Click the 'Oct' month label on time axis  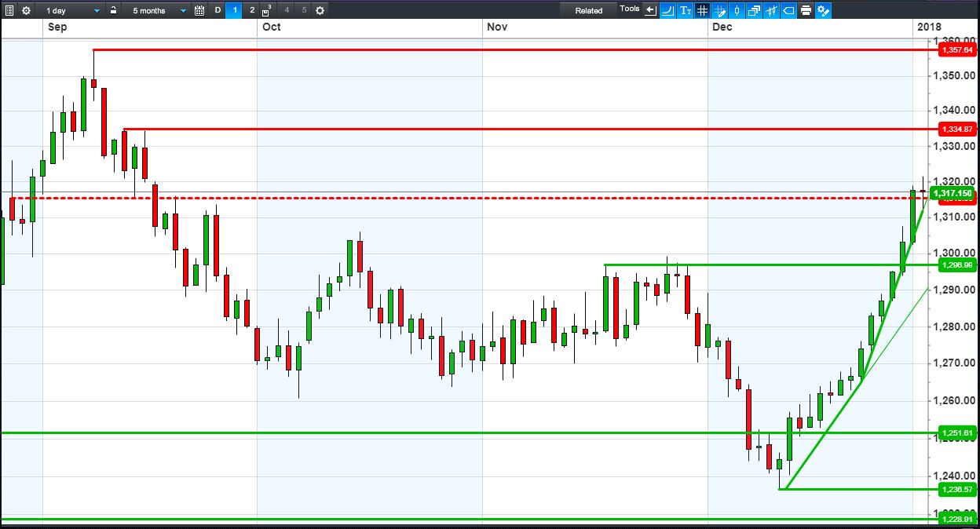[272, 27]
